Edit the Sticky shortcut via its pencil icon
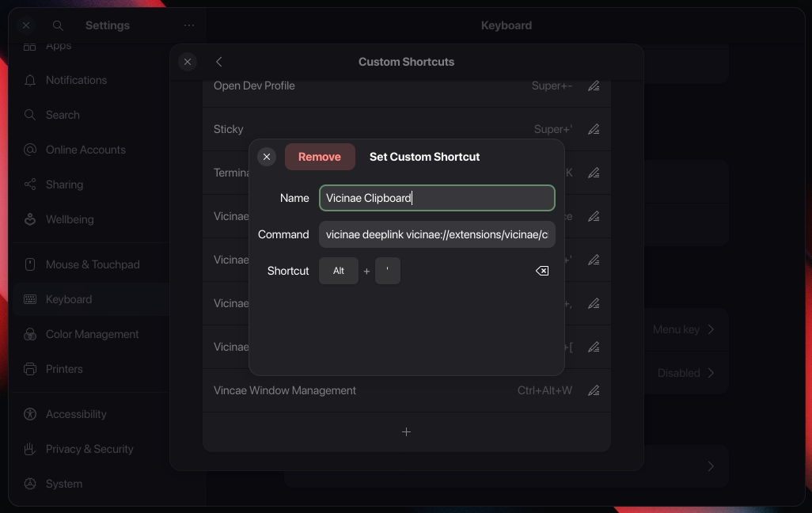The width and height of the screenshot is (812, 513). tap(594, 129)
